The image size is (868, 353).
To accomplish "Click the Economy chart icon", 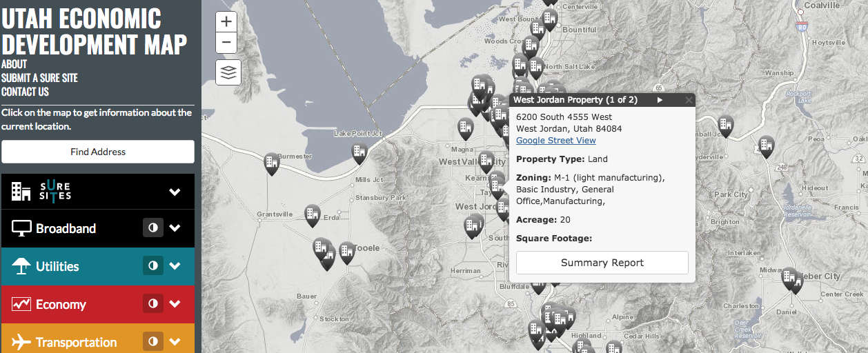I will coord(21,304).
